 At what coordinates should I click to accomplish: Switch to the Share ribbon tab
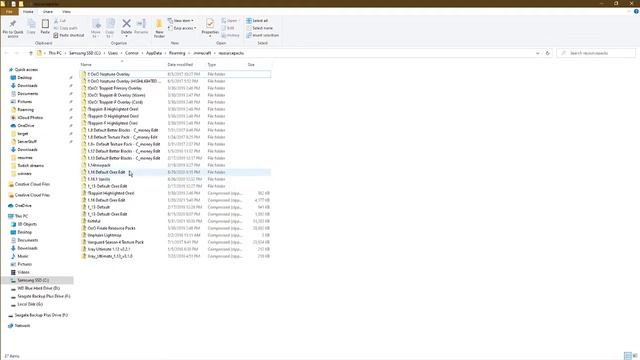click(48, 11)
